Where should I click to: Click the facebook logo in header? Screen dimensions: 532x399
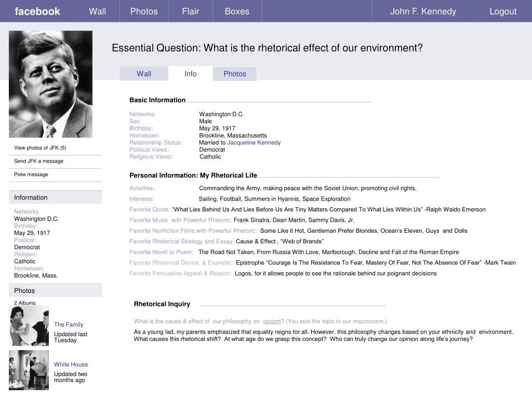(x=37, y=11)
